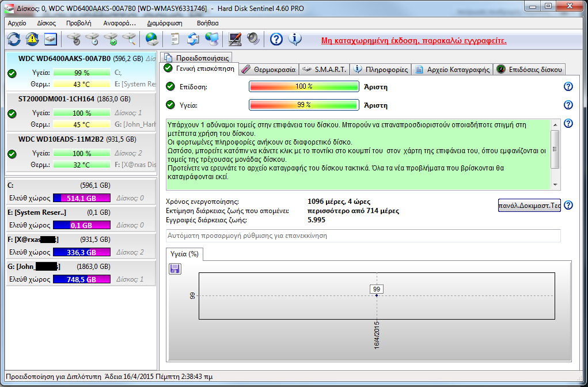Open help with the question mark toolbar icon

coord(276,39)
